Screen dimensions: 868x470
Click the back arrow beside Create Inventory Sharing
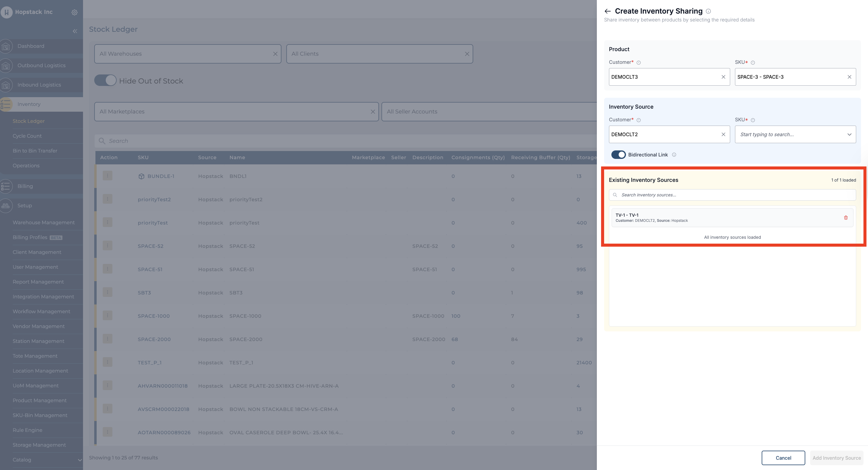[x=607, y=11]
